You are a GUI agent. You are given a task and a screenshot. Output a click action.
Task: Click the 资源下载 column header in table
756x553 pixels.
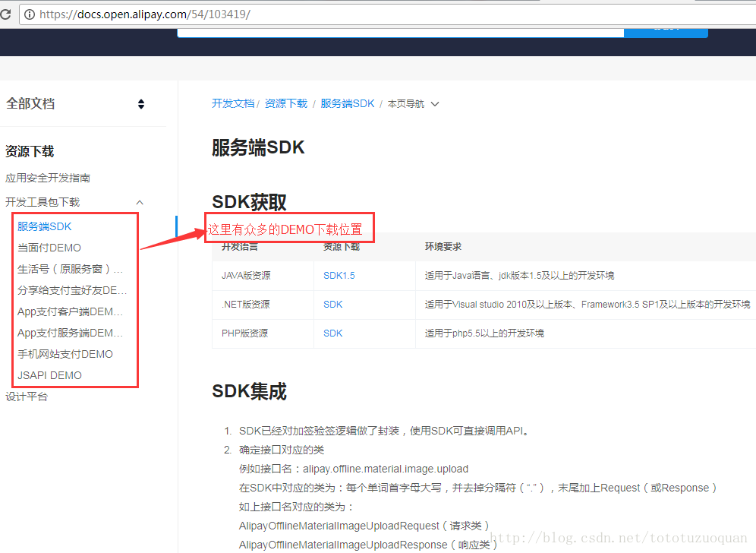[342, 247]
